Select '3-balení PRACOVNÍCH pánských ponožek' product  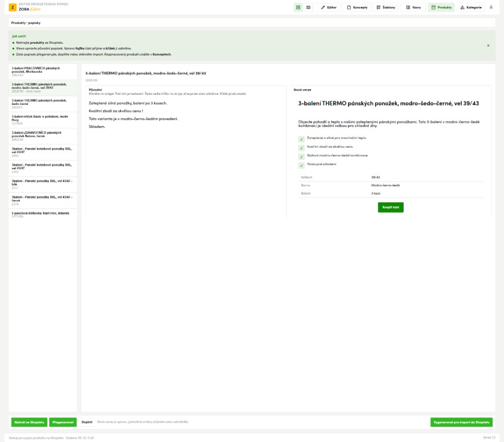pyautogui.click(x=43, y=72)
